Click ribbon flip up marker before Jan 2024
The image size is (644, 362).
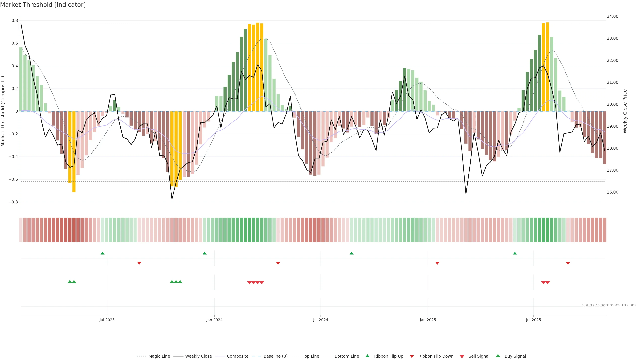204,253
